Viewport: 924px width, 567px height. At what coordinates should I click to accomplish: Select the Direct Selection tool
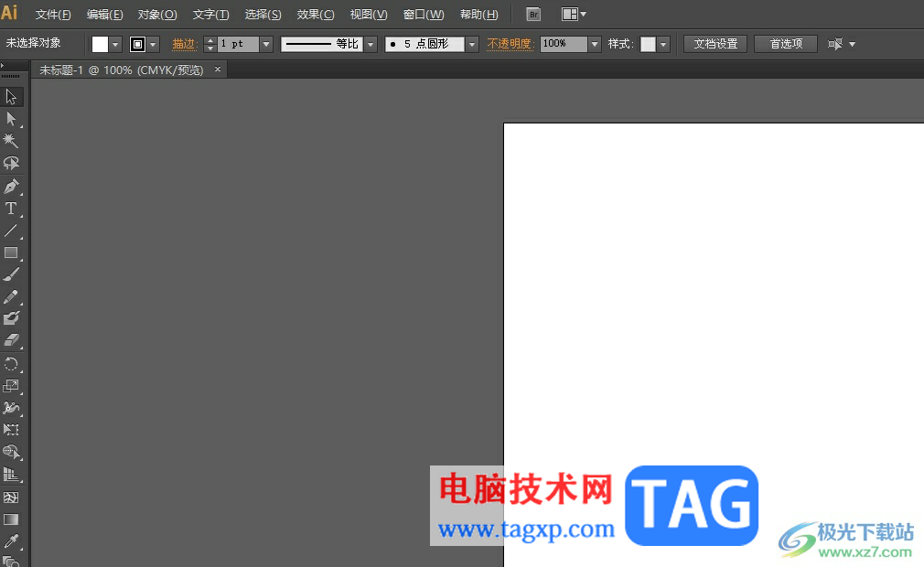[x=11, y=119]
